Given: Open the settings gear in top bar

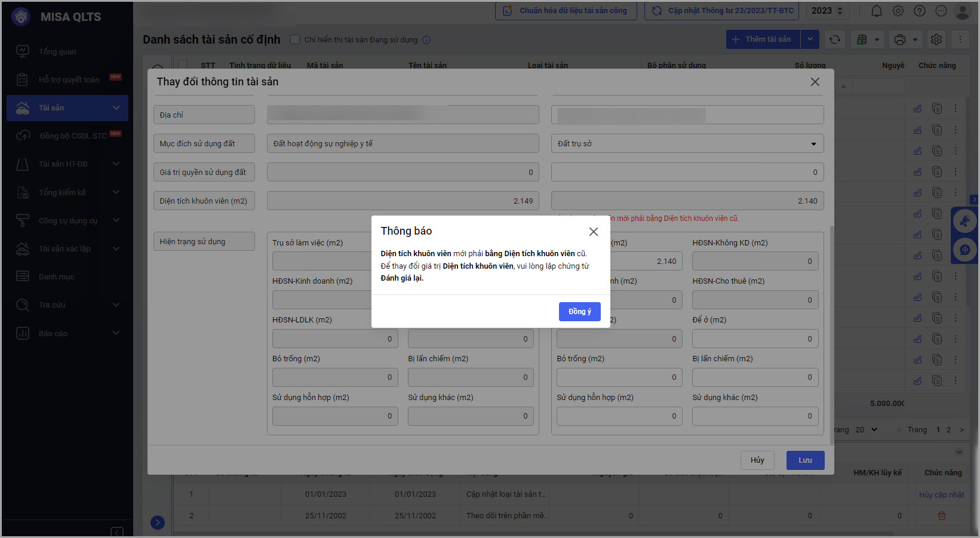Looking at the screenshot, I should point(898,11).
